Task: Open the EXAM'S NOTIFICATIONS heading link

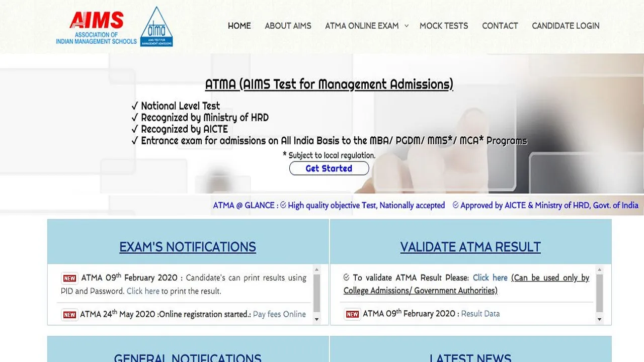Action: coord(188,247)
